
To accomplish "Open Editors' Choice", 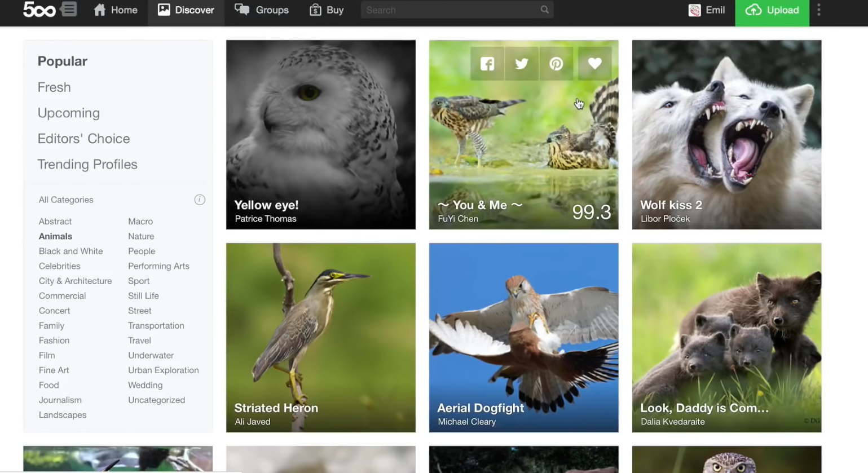I will tap(83, 139).
